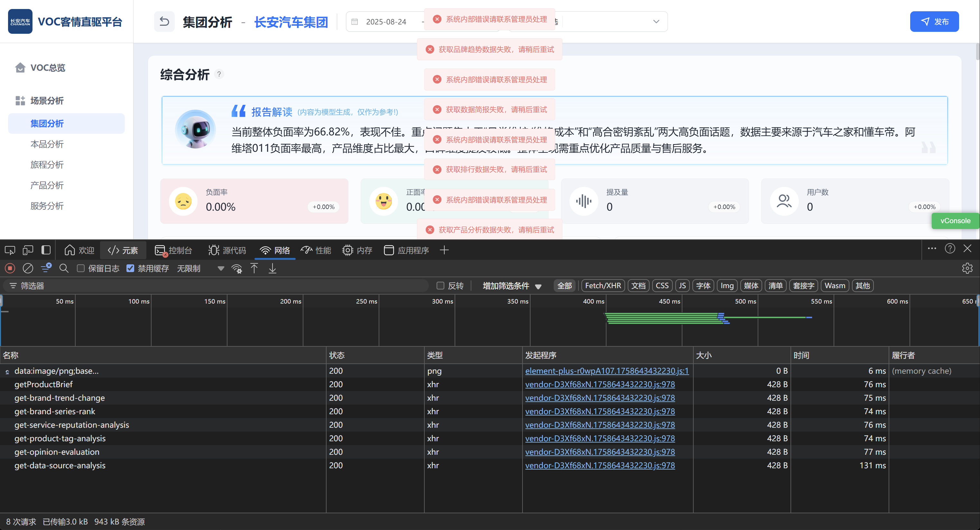Click the back arrow beside 集团分析
Image resolution: width=980 pixels, height=530 pixels.
click(164, 22)
